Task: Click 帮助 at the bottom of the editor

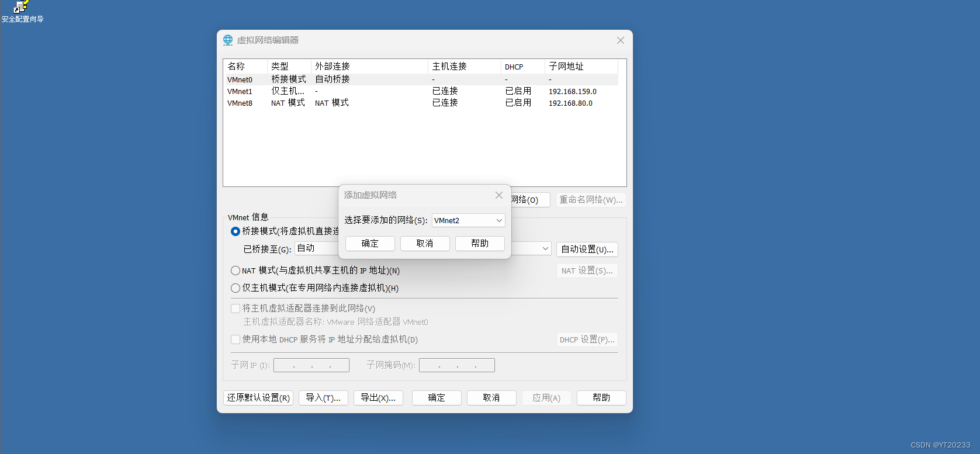Action: coord(601,398)
